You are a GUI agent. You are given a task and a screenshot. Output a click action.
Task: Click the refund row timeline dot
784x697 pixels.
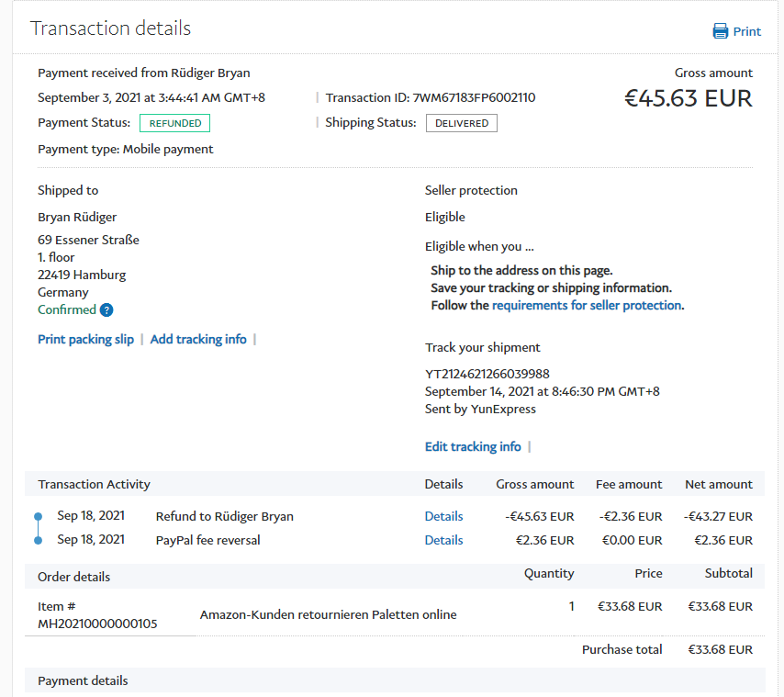[x=38, y=517]
